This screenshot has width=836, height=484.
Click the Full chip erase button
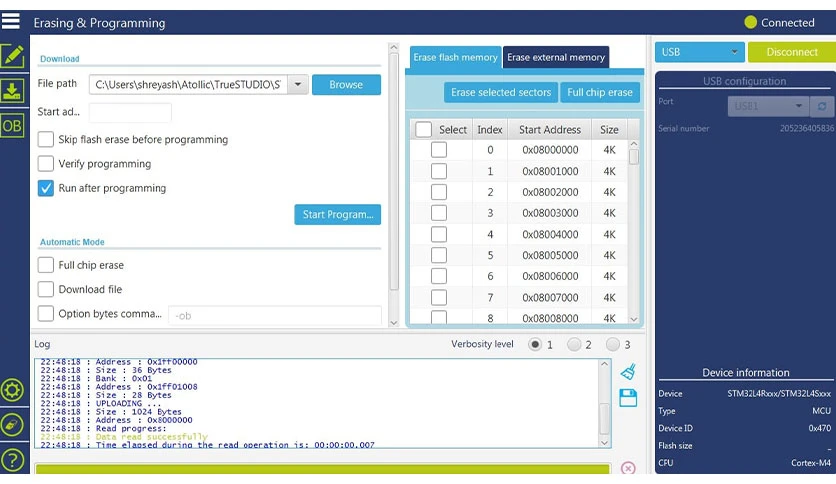600,92
